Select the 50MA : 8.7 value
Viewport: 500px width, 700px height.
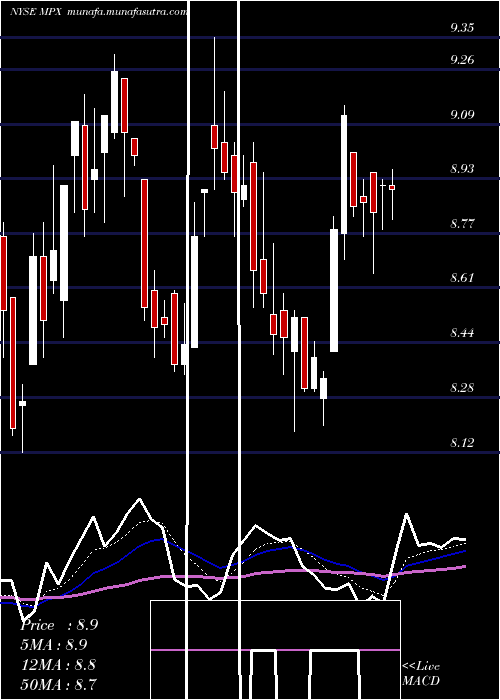59,684
